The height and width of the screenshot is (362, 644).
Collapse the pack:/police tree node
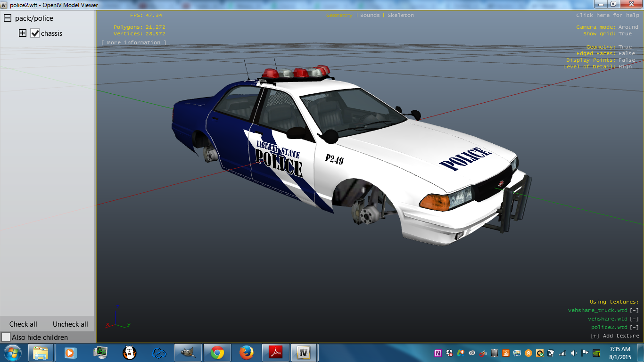(8, 18)
